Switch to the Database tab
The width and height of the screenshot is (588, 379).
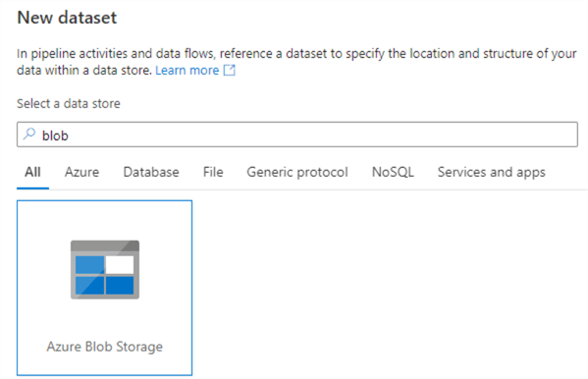(151, 172)
